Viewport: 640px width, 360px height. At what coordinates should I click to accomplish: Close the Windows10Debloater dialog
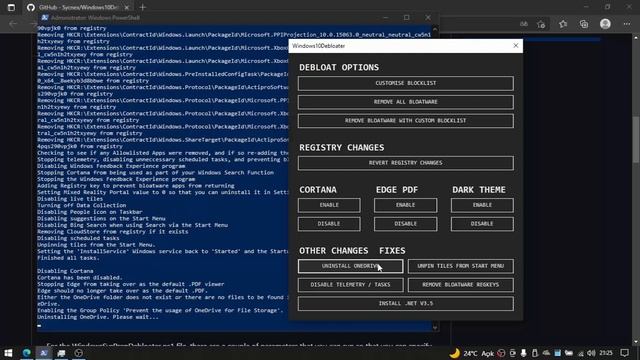516,46
